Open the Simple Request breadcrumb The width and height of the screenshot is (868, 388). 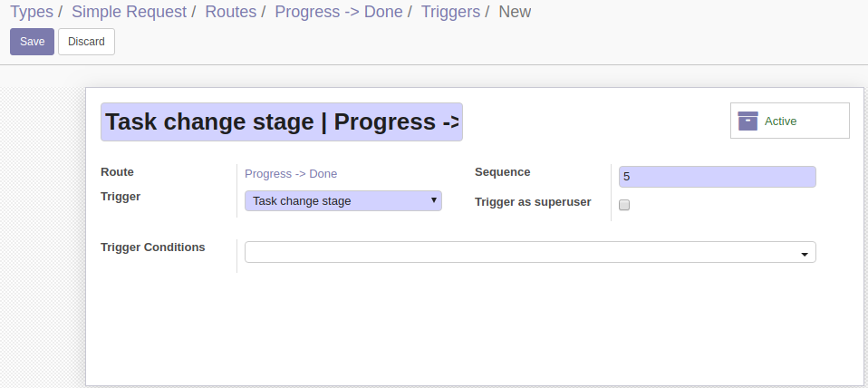pos(129,12)
